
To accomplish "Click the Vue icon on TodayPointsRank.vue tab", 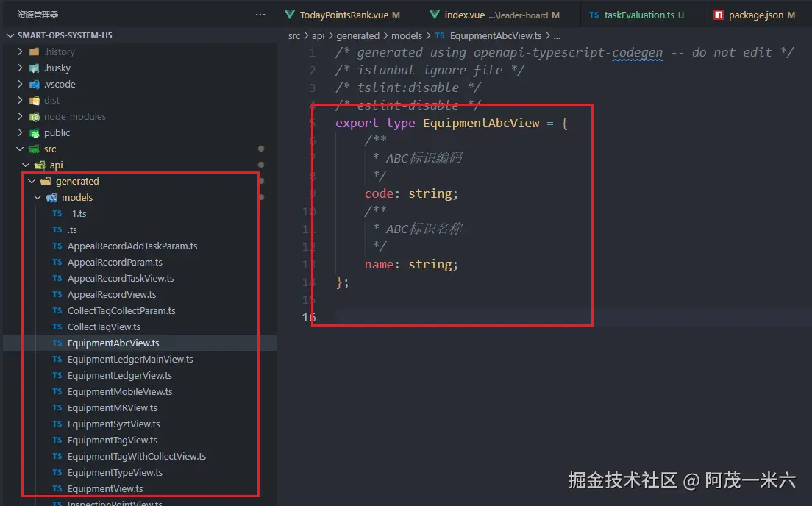I will coord(290,15).
